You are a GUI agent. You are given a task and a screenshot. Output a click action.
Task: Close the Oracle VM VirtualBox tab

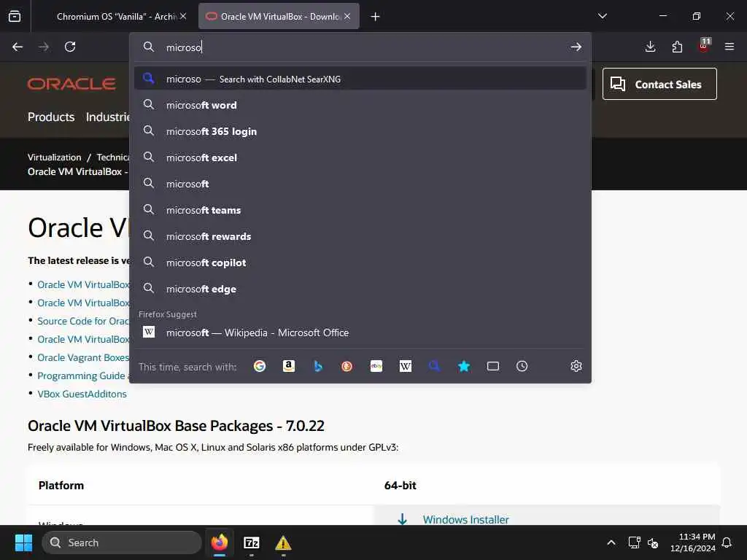347,16
